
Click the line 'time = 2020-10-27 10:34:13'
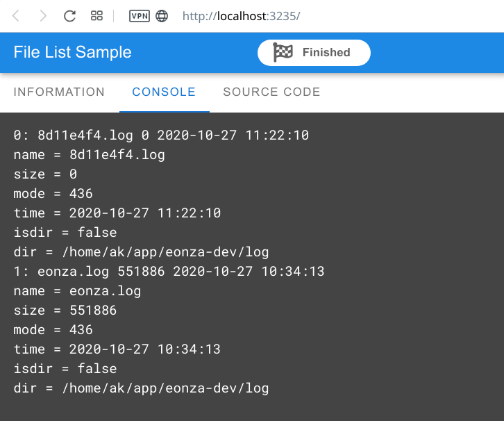117,349
